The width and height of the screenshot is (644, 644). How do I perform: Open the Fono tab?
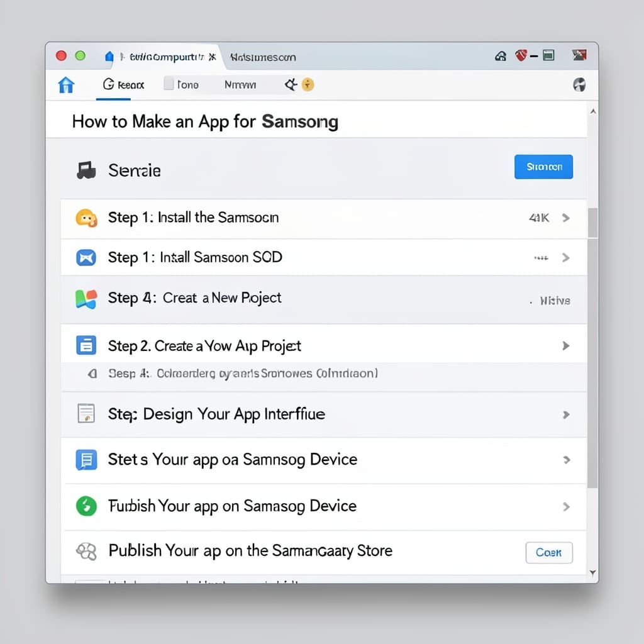click(x=187, y=85)
